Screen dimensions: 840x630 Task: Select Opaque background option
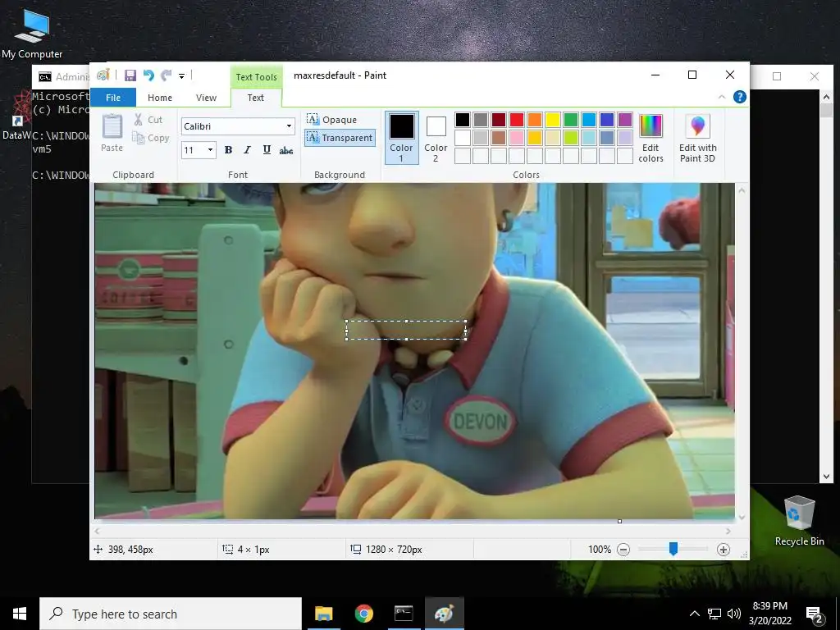[x=332, y=120]
